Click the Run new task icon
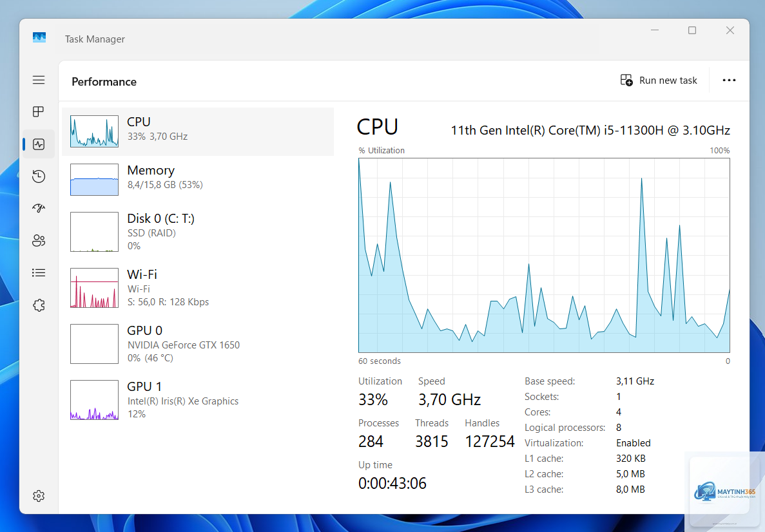The image size is (765, 532). pos(626,80)
